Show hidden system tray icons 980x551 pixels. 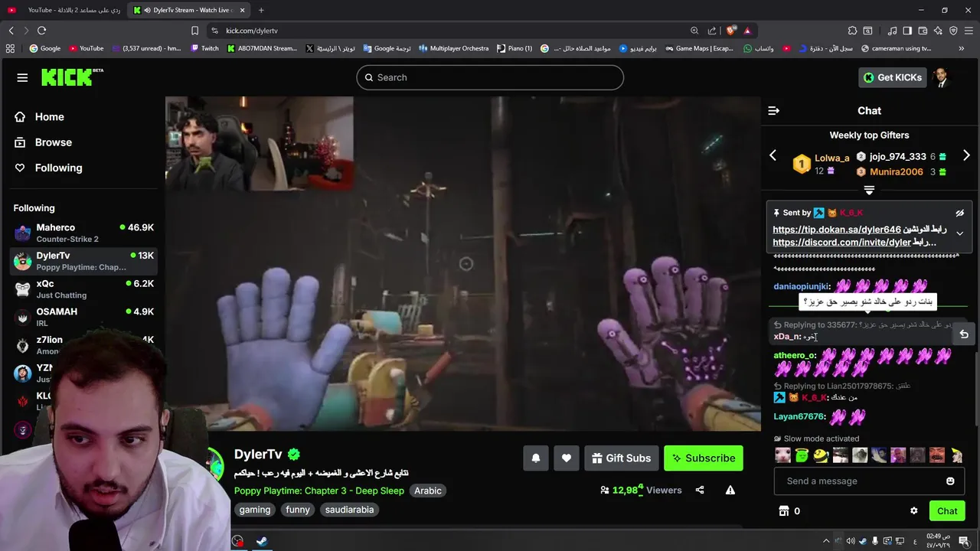[825, 541]
